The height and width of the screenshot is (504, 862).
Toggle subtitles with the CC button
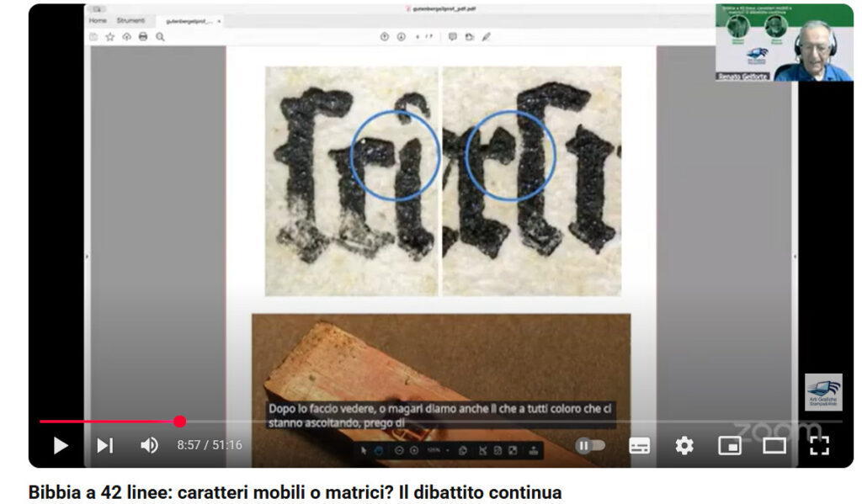tap(639, 446)
